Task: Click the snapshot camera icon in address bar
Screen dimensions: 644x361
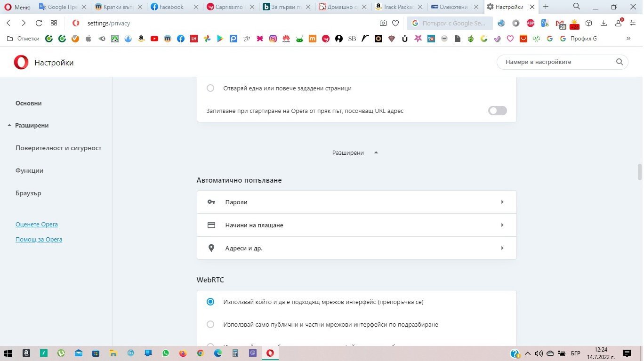Action: pyautogui.click(x=383, y=23)
